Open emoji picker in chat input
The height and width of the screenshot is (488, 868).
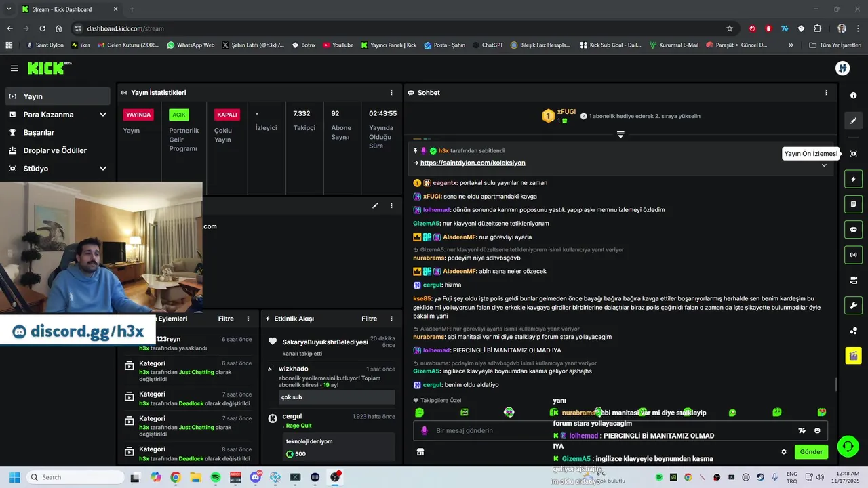[x=817, y=430]
